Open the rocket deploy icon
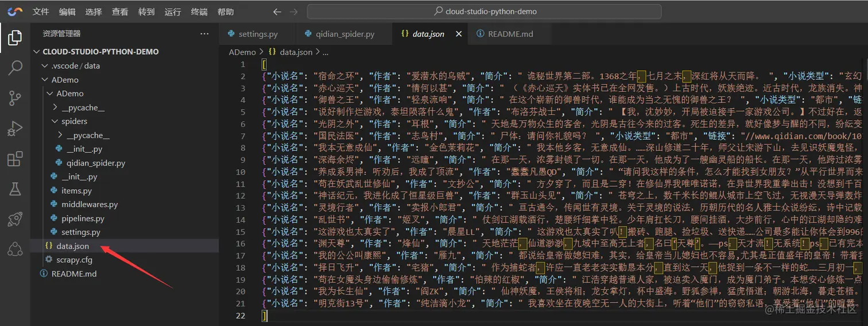868x326 pixels. pos(15,219)
